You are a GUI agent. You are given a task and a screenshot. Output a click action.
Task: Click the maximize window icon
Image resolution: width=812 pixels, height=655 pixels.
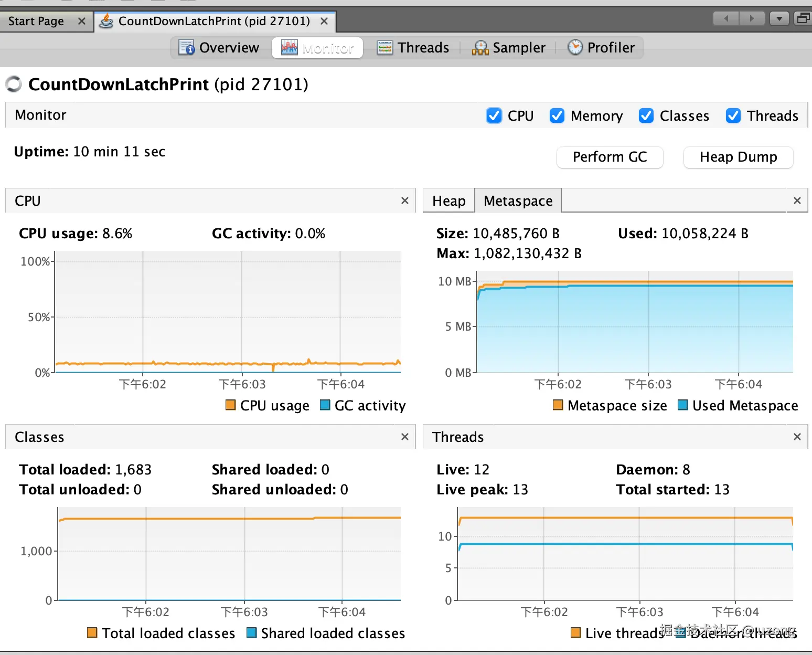pyautogui.click(x=803, y=19)
